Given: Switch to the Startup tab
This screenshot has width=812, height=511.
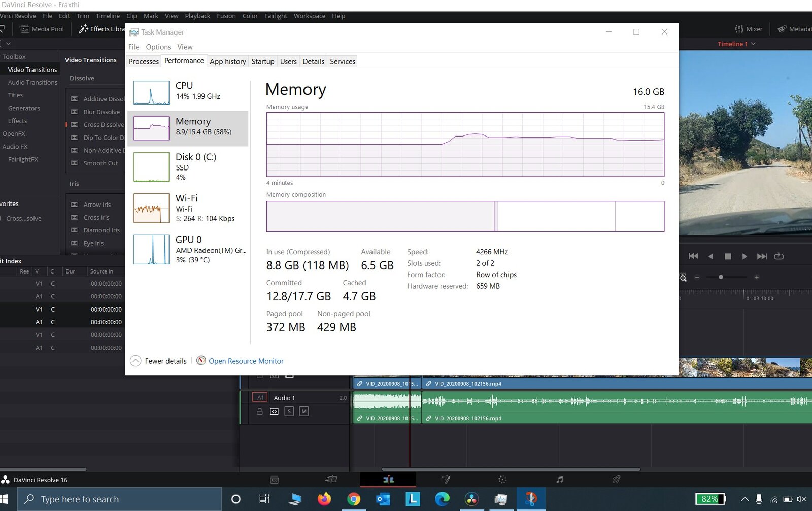Looking at the screenshot, I should [x=263, y=61].
